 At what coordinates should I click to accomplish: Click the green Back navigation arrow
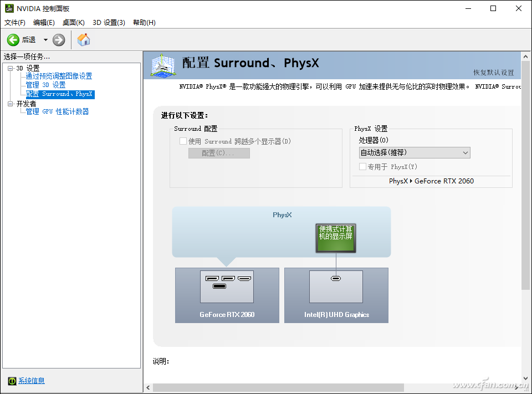click(x=13, y=39)
